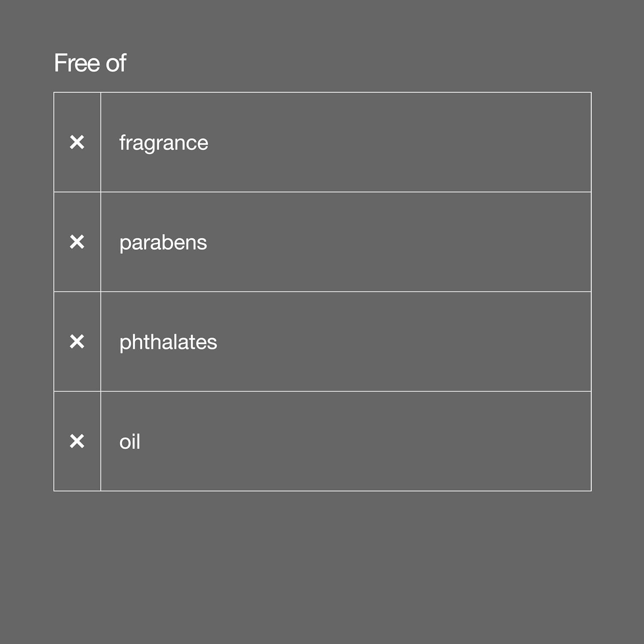The height and width of the screenshot is (644, 644).
Task: Click empty space right of fragrance label
Action: click(386, 142)
